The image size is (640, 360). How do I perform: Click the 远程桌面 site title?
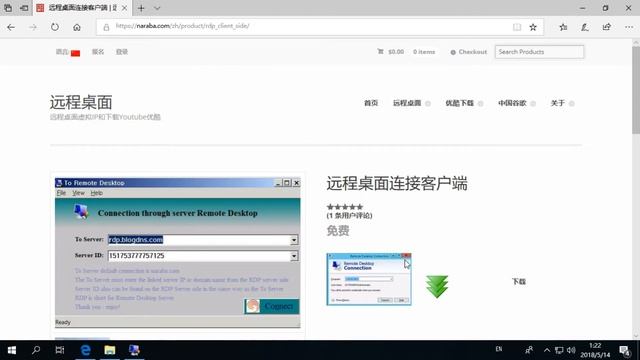tap(81, 102)
